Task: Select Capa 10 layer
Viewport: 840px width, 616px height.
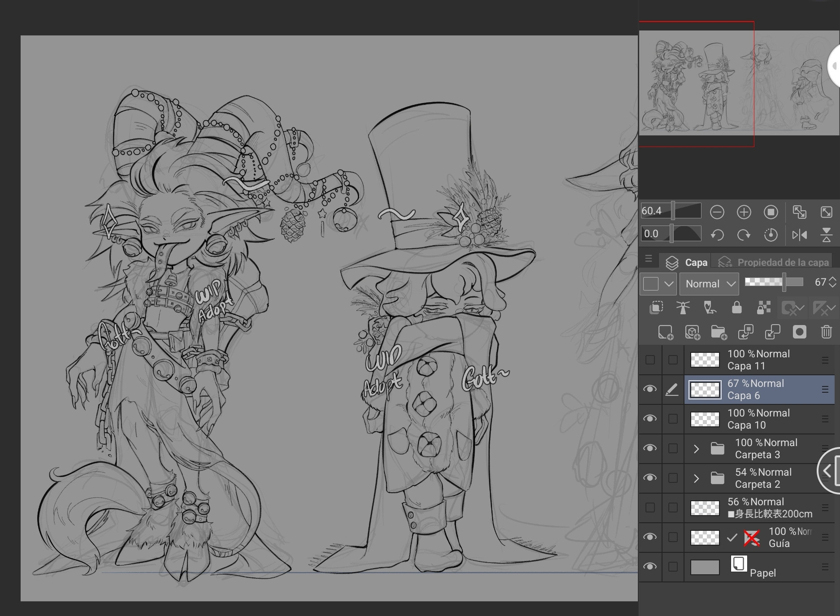Action: tap(759, 419)
